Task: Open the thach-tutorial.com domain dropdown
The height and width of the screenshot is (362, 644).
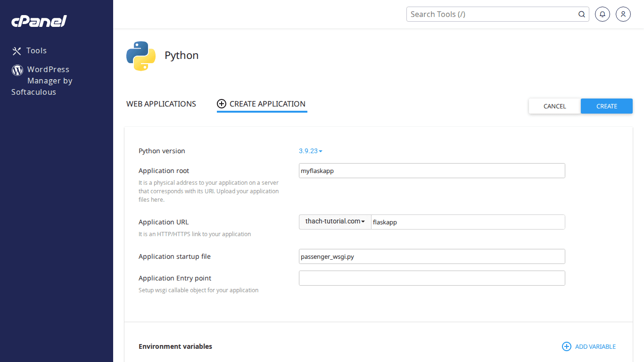Action: tap(335, 222)
